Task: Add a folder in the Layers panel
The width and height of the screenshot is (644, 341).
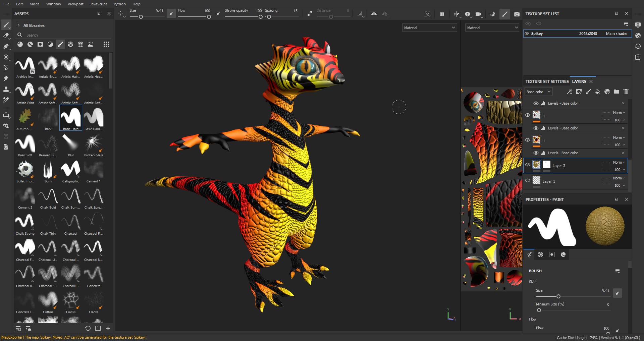Action: coord(616,92)
